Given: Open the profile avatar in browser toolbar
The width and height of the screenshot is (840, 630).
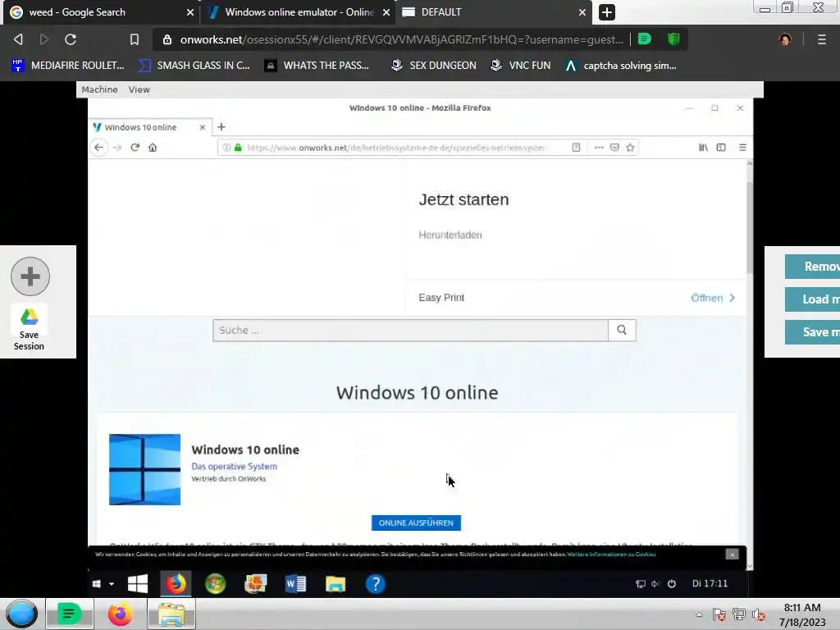Looking at the screenshot, I should [x=785, y=39].
